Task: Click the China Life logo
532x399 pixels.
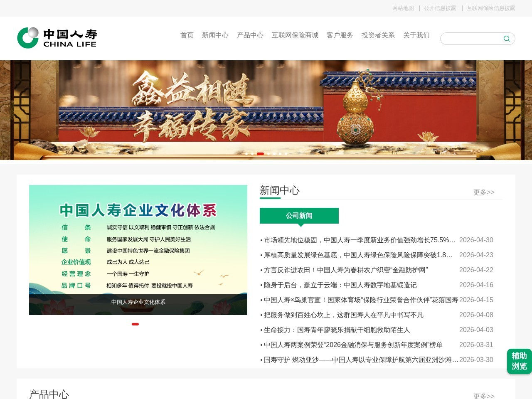Action: tap(57, 38)
